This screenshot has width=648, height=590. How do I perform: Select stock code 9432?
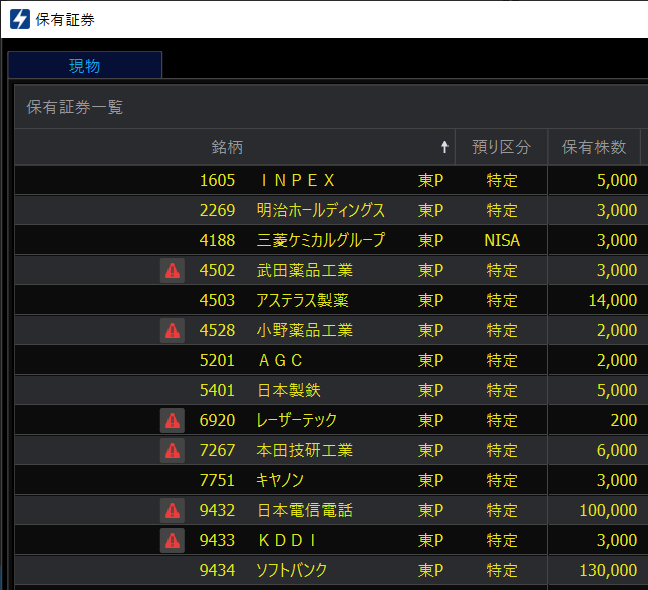(x=217, y=511)
